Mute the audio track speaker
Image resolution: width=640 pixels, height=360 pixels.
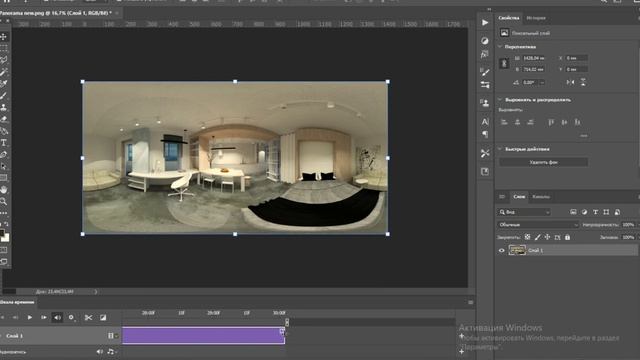[100, 351]
